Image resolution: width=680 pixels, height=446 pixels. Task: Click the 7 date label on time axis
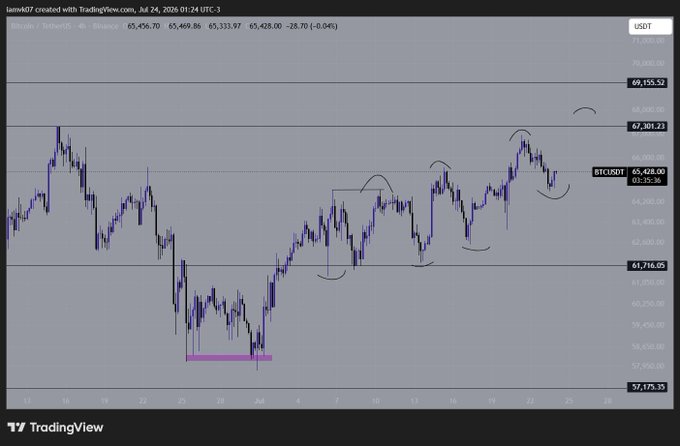point(337,401)
